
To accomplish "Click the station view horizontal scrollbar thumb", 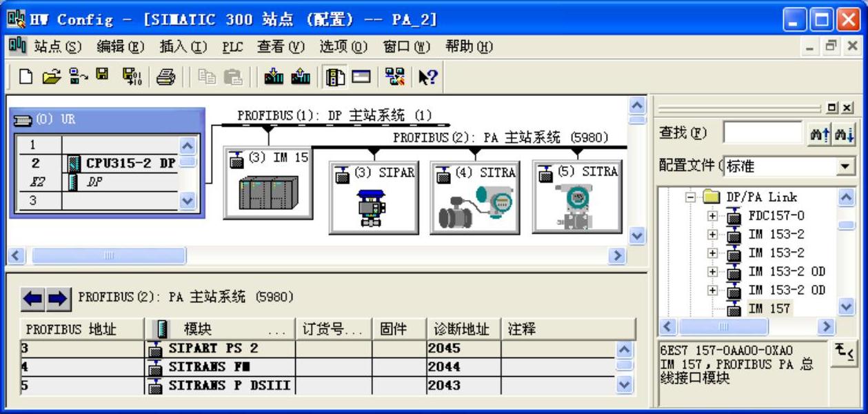I will pos(109,256).
